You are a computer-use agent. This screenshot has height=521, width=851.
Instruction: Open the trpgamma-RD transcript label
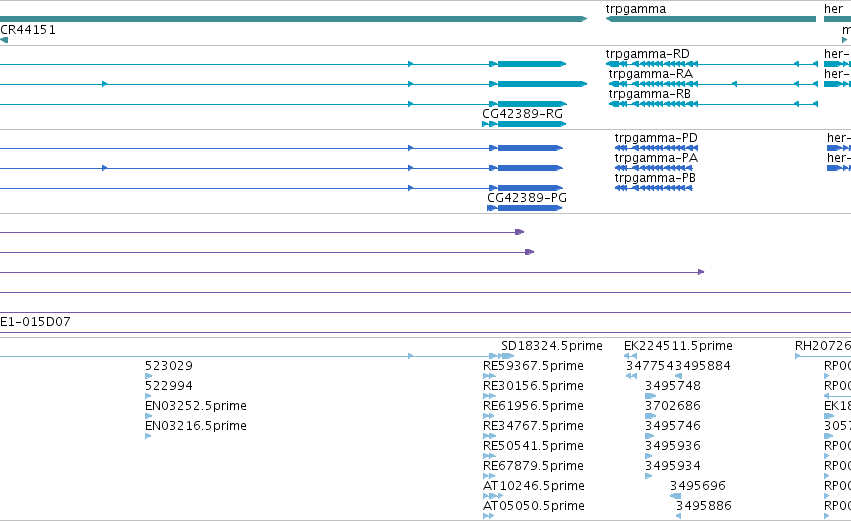coord(647,54)
